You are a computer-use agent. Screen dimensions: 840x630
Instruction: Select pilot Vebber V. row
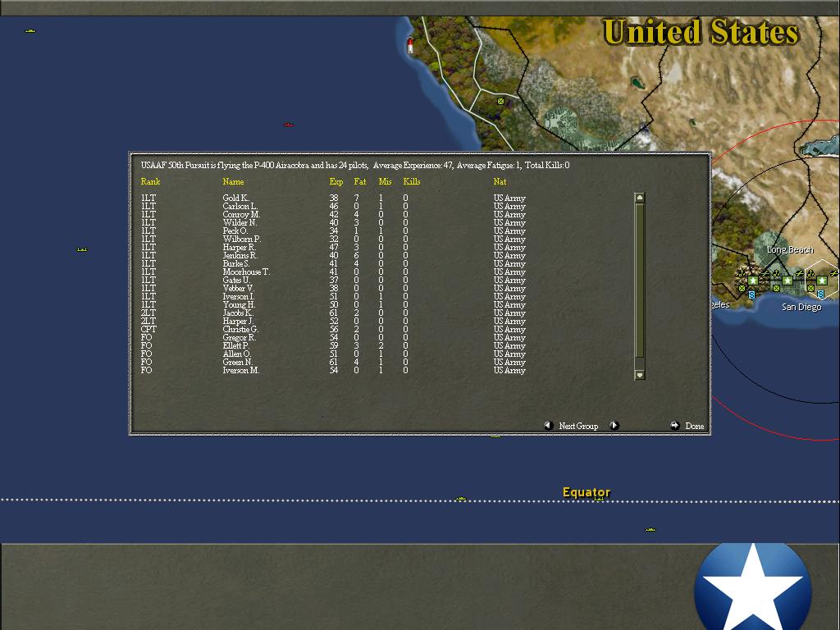point(333,288)
